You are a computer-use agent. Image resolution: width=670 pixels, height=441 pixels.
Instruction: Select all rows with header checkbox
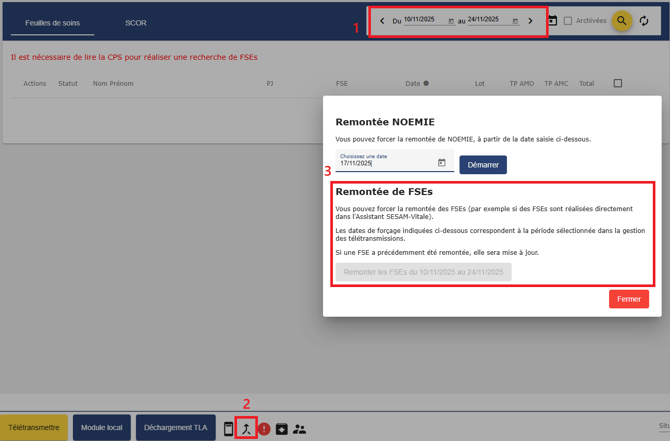point(618,83)
